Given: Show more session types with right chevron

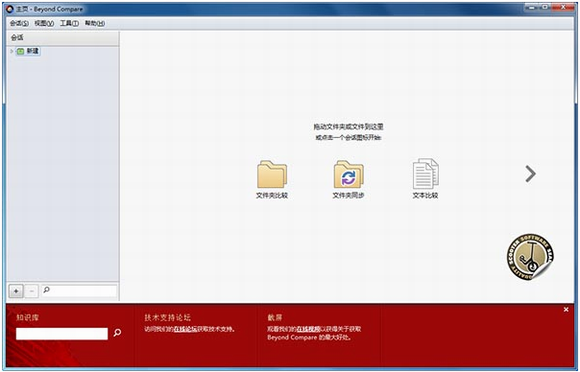Looking at the screenshot, I should tap(530, 174).
